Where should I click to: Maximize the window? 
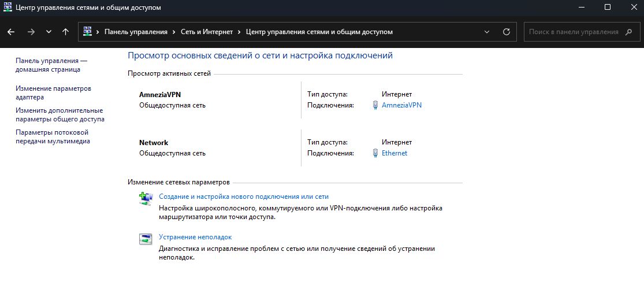tap(608, 7)
